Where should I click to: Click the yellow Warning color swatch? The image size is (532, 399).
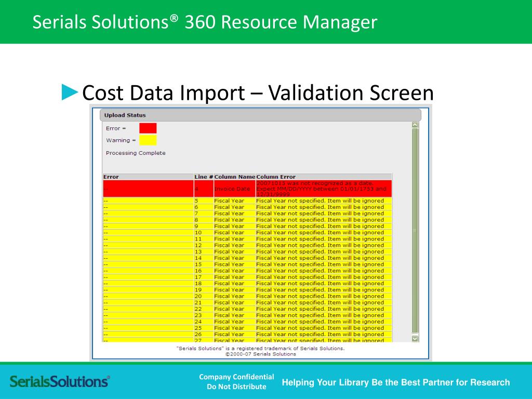point(148,140)
